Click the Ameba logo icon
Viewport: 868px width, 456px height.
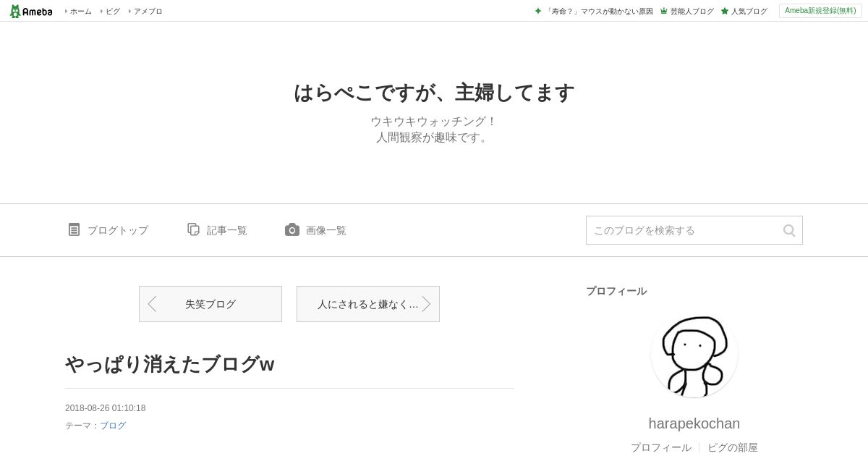point(31,11)
